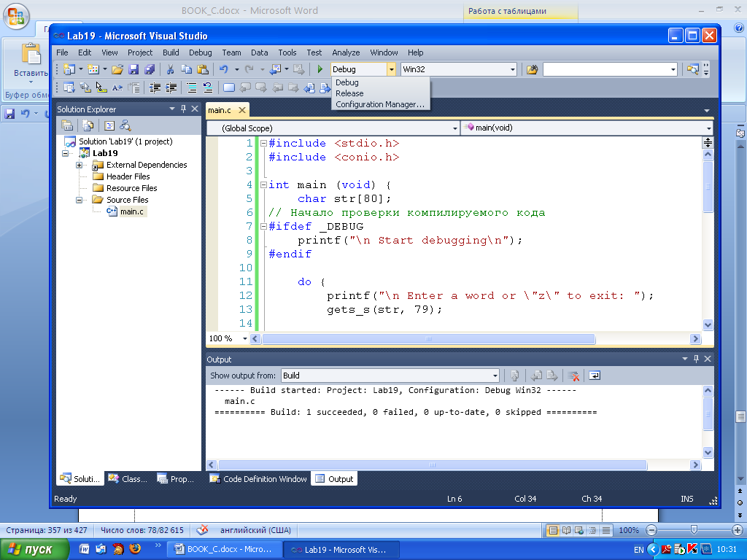Toggle word wrap in Output pane
The image size is (747, 560).
(595, 376)
